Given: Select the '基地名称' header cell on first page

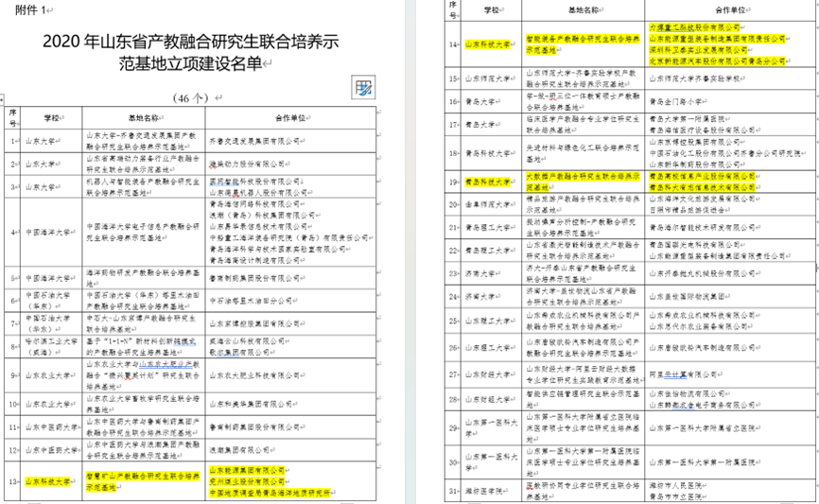Looking at the screenshot, I should pos(144,118).
